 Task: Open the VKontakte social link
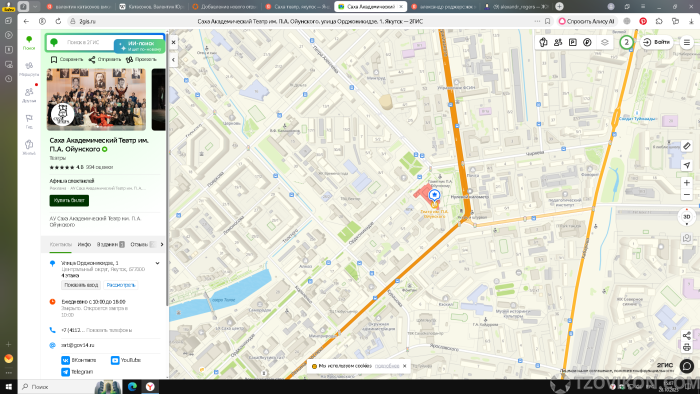[x=79, y=360]
